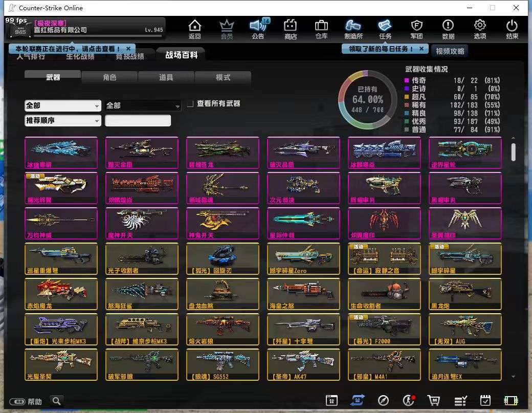Click the 帮助 help key icon
The image size is (532, 413).
click(17, 401)
